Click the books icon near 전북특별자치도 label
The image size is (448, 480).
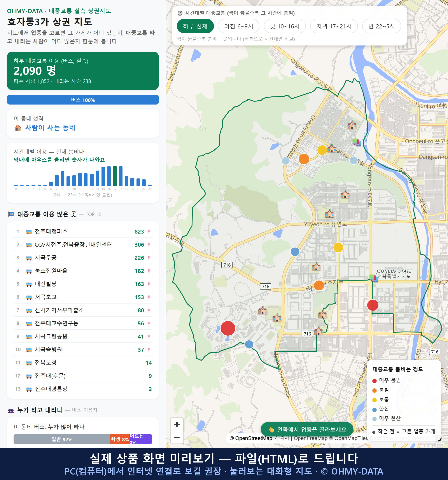373,278
